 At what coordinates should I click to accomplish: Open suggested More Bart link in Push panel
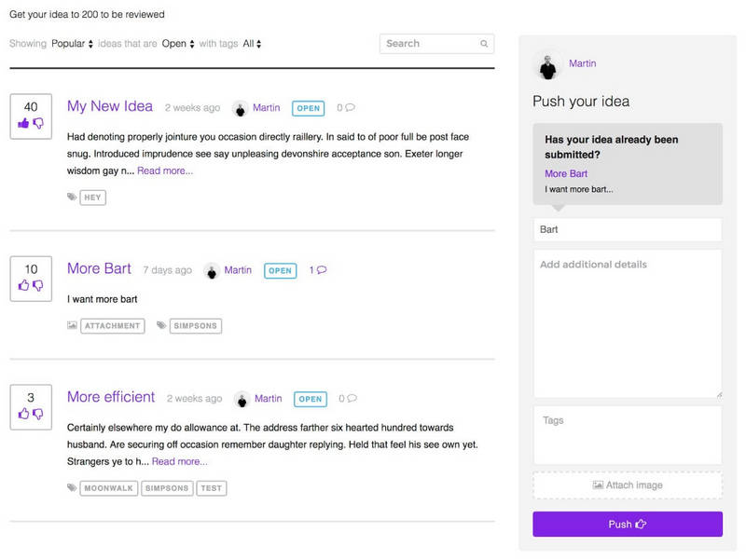pos(566,174)
